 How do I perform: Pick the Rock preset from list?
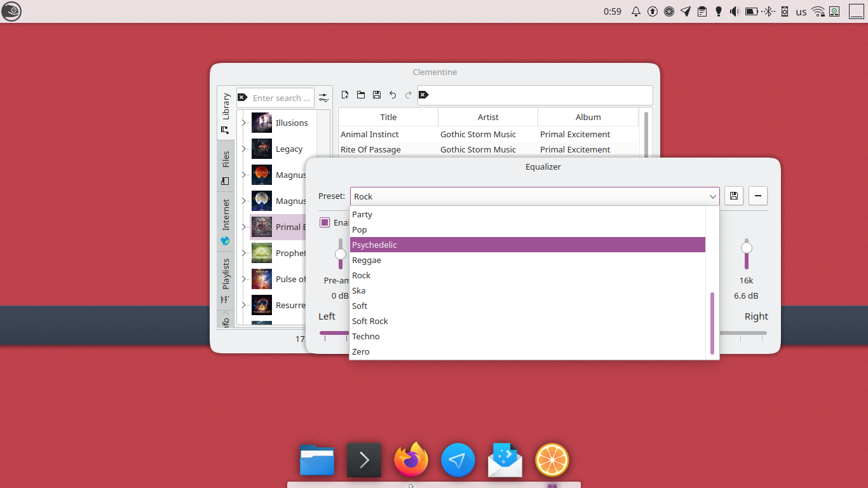(527, 275)
